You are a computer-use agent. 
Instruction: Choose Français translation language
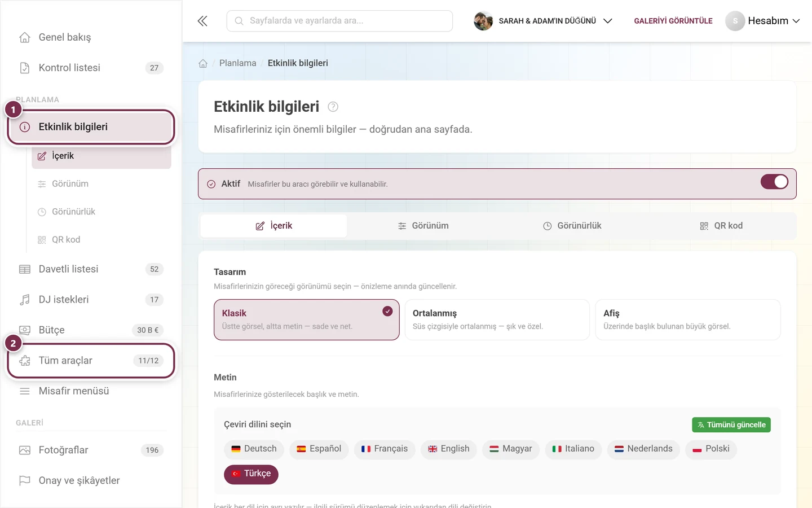point(385,449)
